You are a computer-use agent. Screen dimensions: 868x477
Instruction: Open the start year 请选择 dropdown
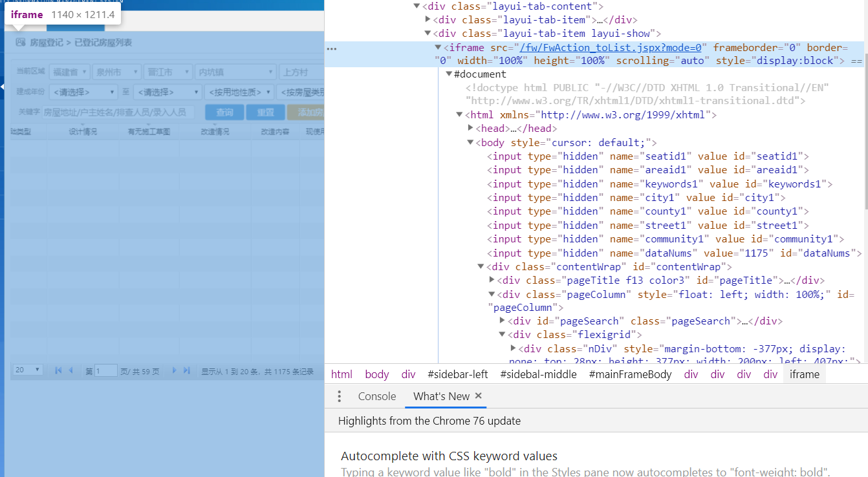83,92
